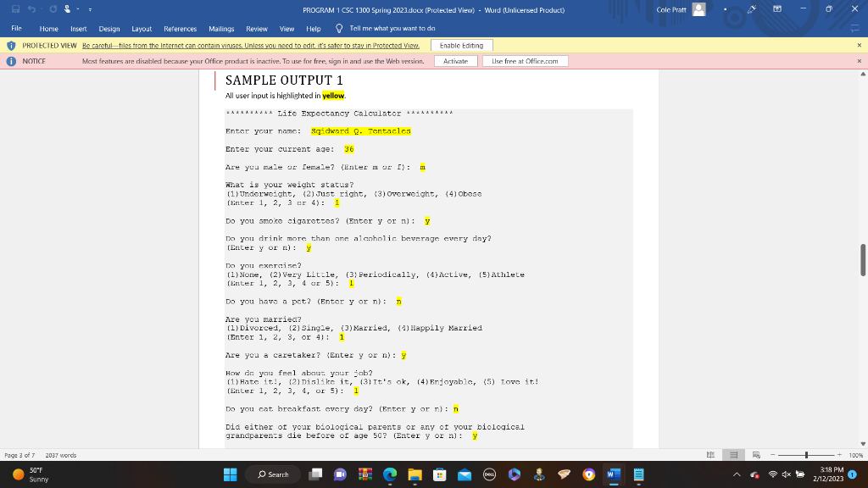The width and height of the screenshot is (868, 488).
Task: Click the yellow highlighted word 'yellow'
Action: click(333, 96)
